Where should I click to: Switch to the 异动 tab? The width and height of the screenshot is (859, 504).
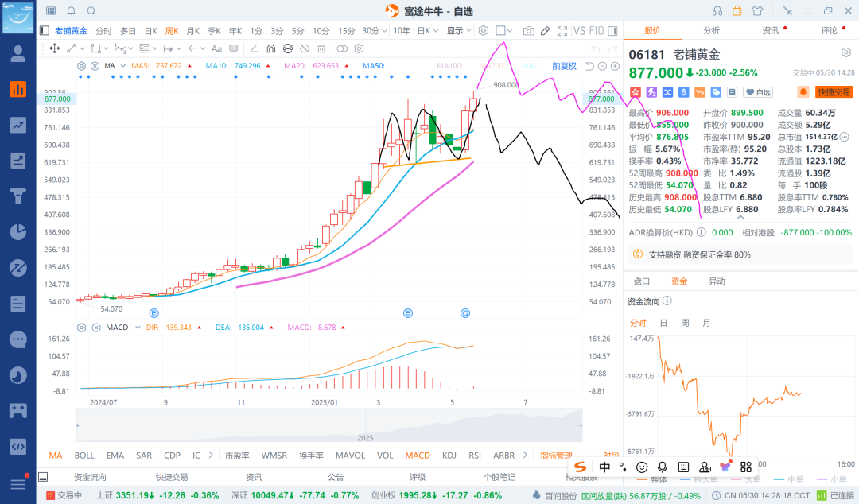pos(717,281)
